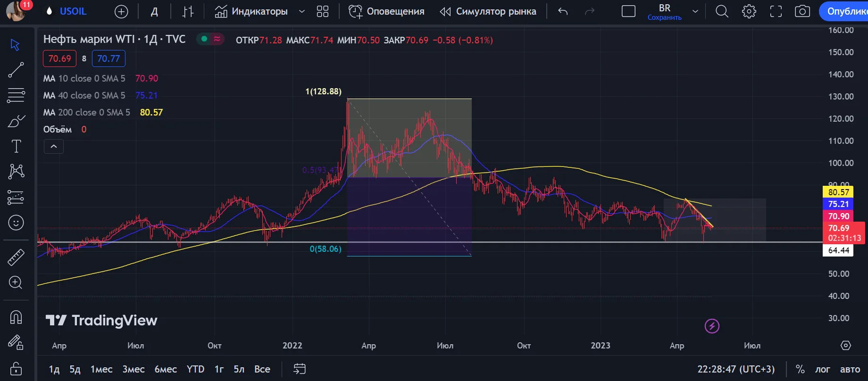Open the layout selection grid
The width and height of the screenshot is (868, 381).
click(323, 12)
